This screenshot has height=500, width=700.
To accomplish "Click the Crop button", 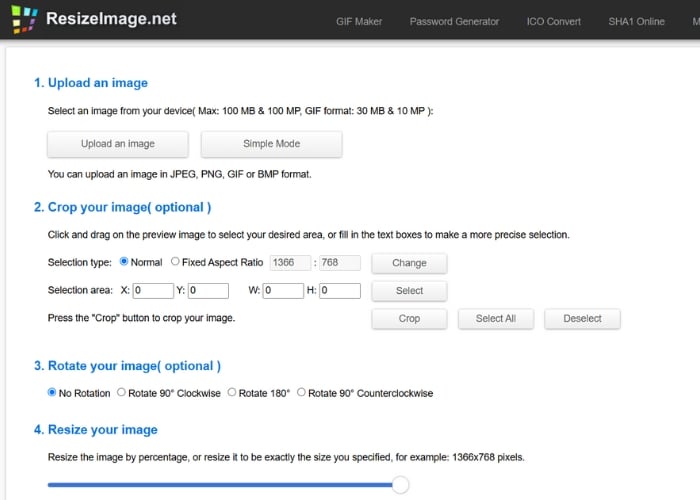I will click(409, 319).
